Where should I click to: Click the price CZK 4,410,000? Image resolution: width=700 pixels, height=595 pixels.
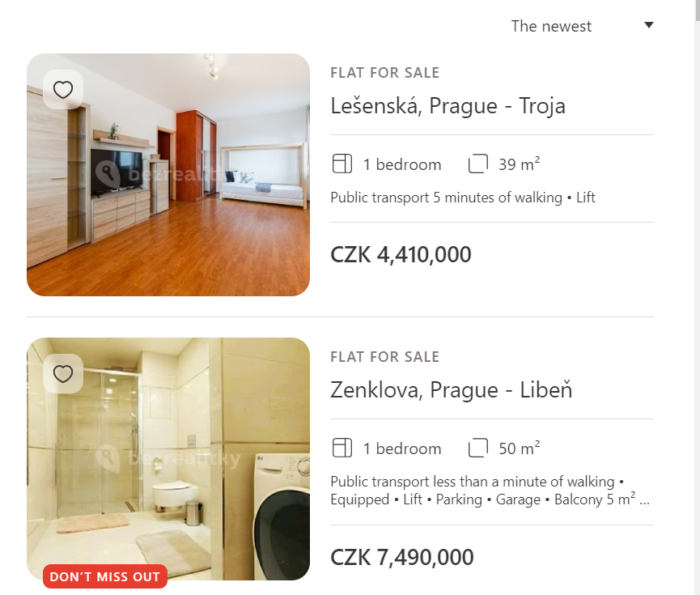point(401,255)
